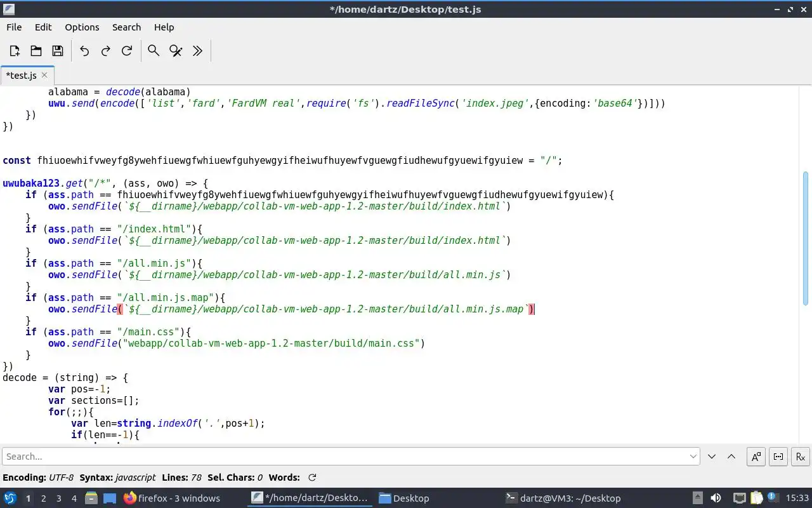Viewport: 812px width, 508px height.
Task: Open the LXQt application menu
Action: click(10, 498)
